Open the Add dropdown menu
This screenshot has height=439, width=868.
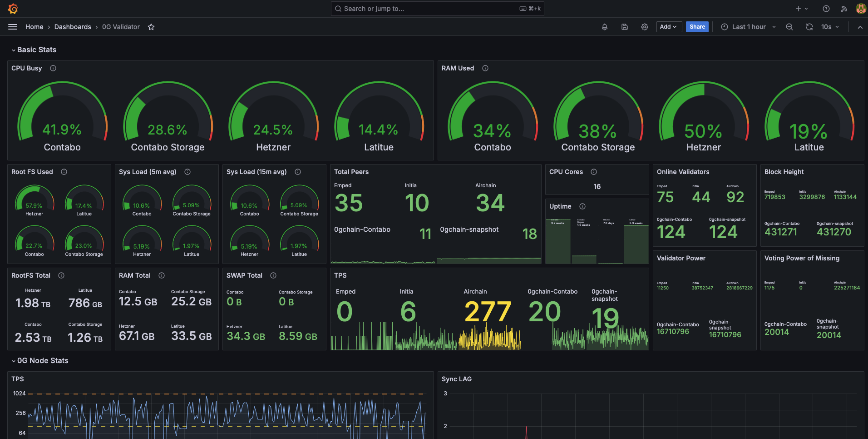tap(669, 27)
